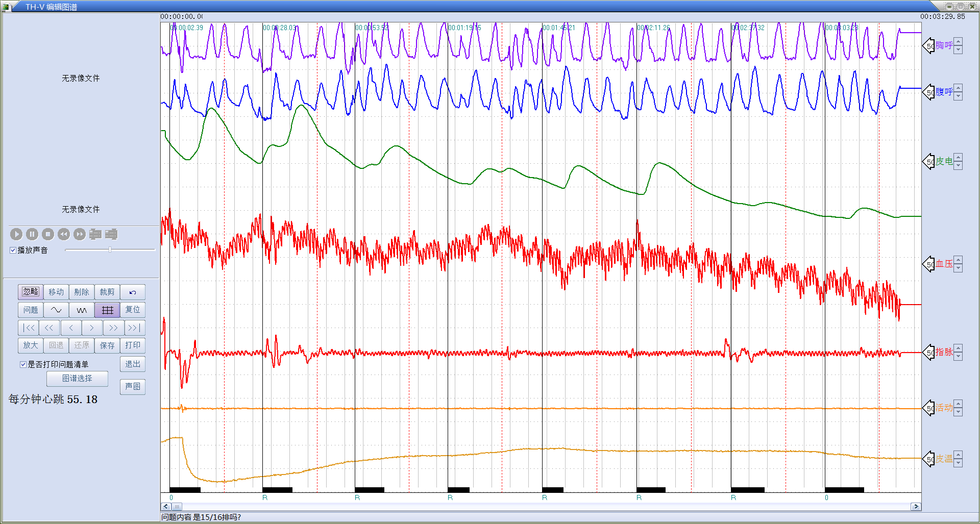Jump to the first page with |<< button

[29, 328]
